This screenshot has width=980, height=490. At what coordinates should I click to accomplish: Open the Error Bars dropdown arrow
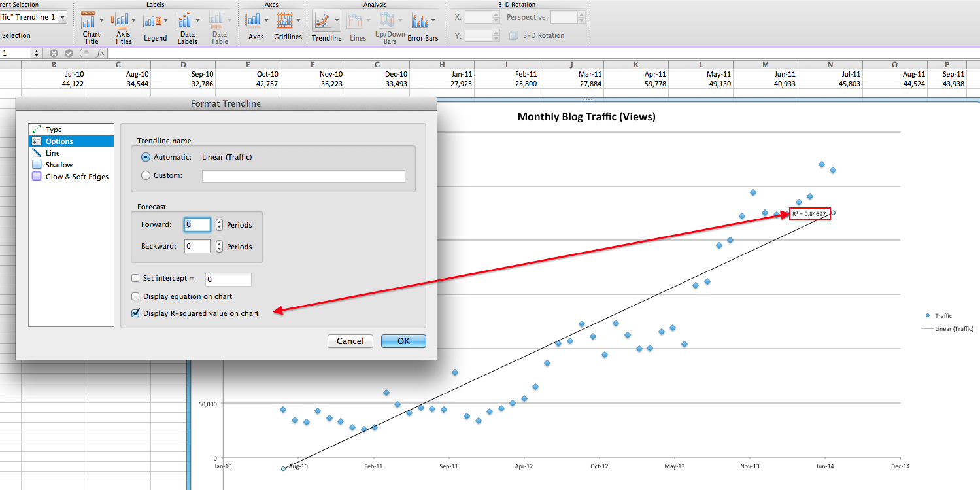pos(433,21)
